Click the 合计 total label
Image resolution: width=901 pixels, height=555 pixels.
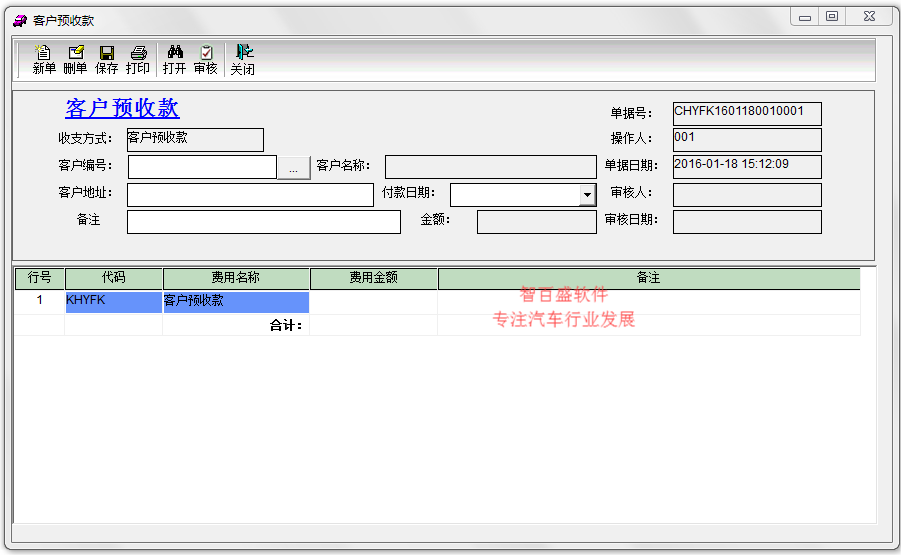[286, 326]
